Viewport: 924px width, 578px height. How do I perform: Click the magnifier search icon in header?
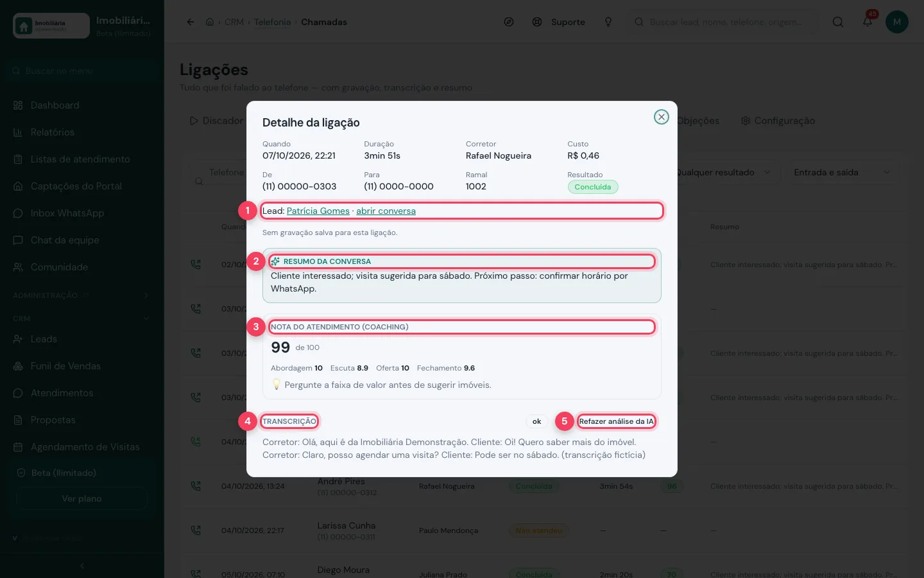pyautogui.click(x=838, y=22)
